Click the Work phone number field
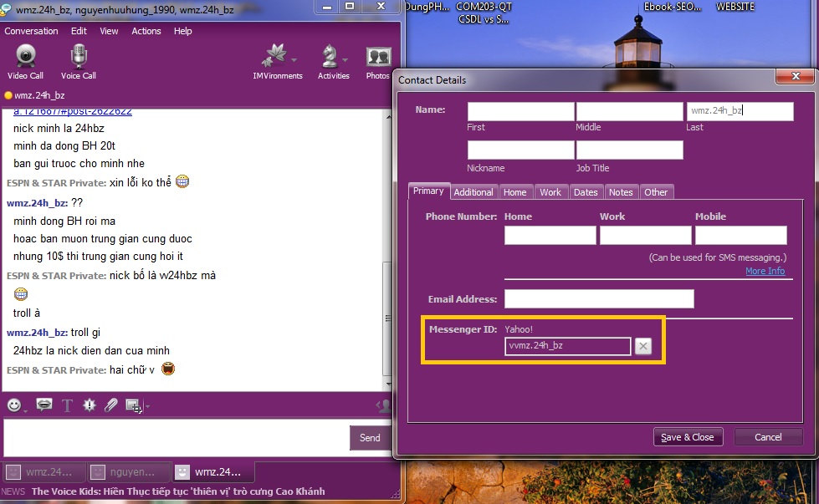Screen dimensions: 819x504 click(646, 236)
